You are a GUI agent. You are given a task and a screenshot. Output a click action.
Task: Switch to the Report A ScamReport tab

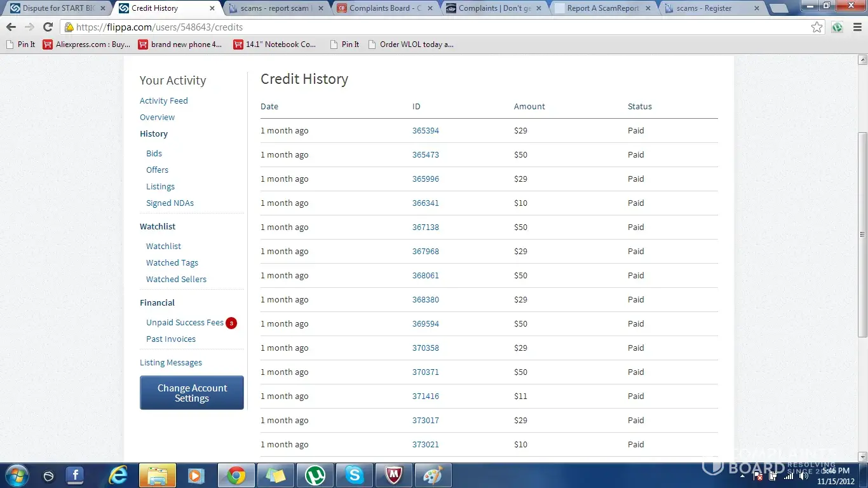[603, 8]
